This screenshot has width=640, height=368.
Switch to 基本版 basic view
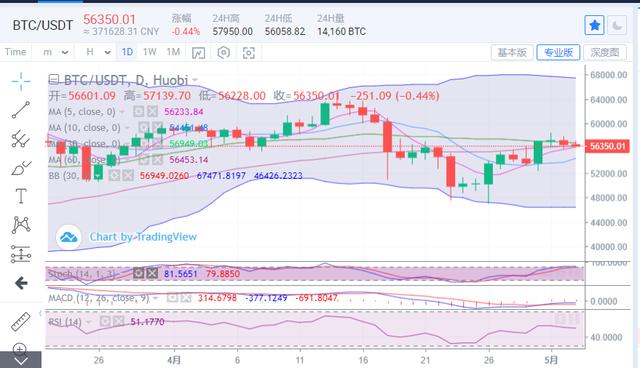(x=512, y=52)
